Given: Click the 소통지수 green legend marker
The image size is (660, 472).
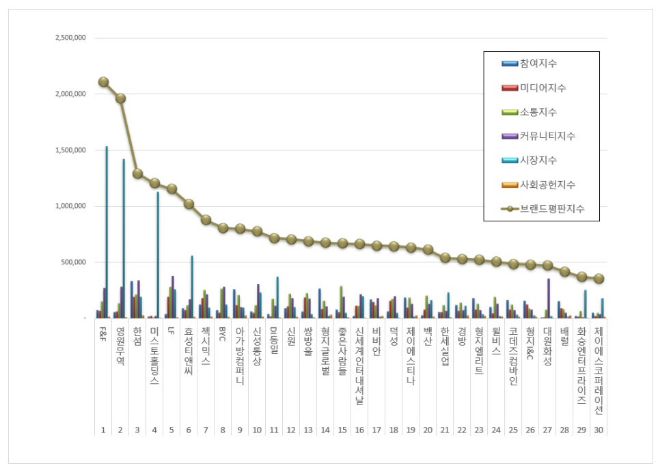Looking at the screenshot, I should 510,111.
